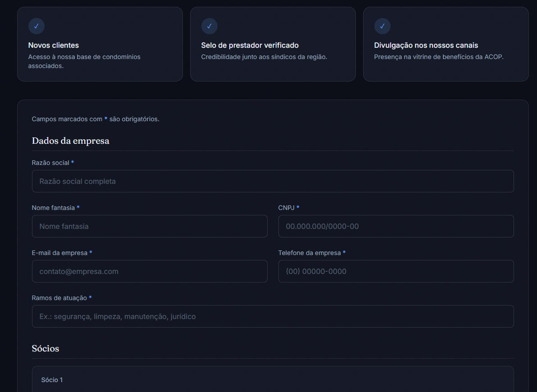Click the checkmark icon above Novos clientes
The height and width of the screenshot is (392, 537).
[36, 26]
